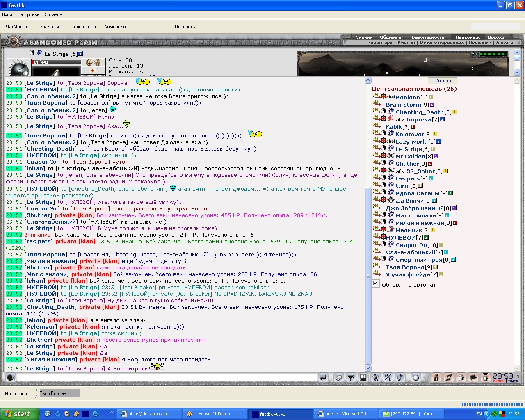The width and height of the screenshot is (525, 420).
Task: Open the Справка menu
Action: point(53,14)
